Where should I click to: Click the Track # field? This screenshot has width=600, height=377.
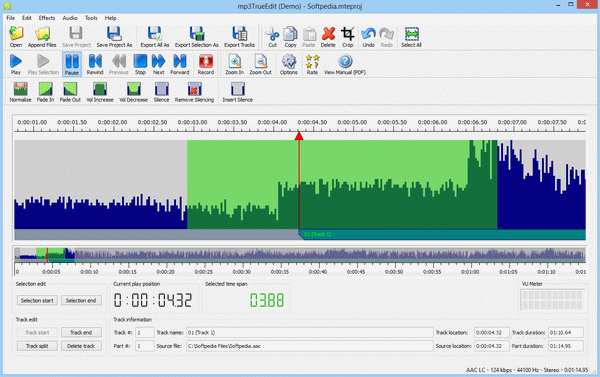tap(144, 332)
